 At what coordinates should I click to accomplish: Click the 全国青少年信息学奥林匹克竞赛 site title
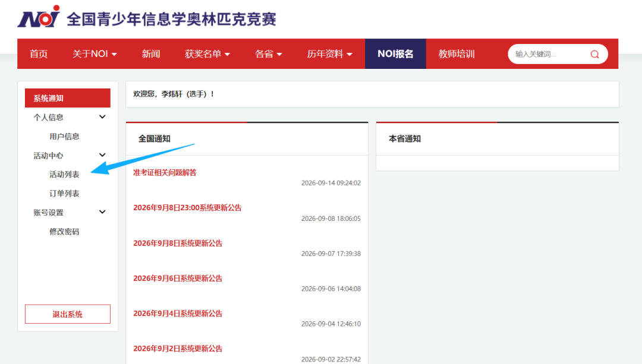tap(171, 19)
